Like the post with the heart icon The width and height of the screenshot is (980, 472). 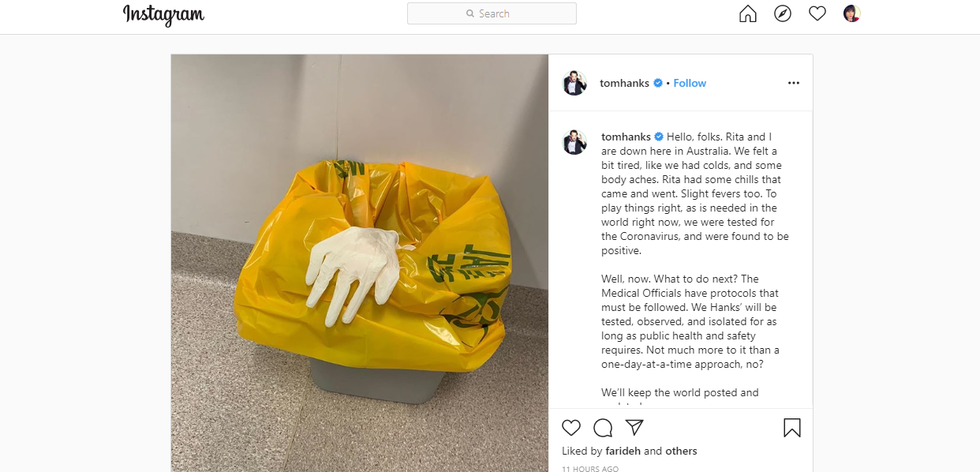click(571, 428)
